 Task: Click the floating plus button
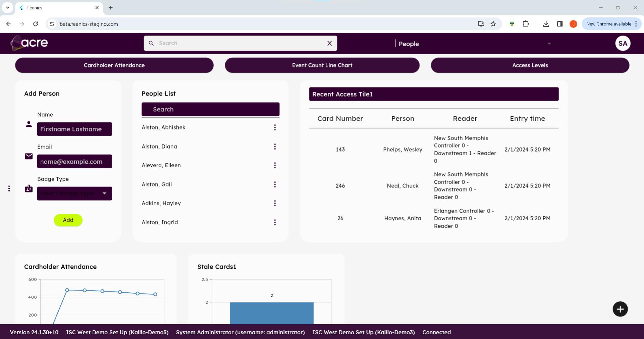tap(620, 309)
